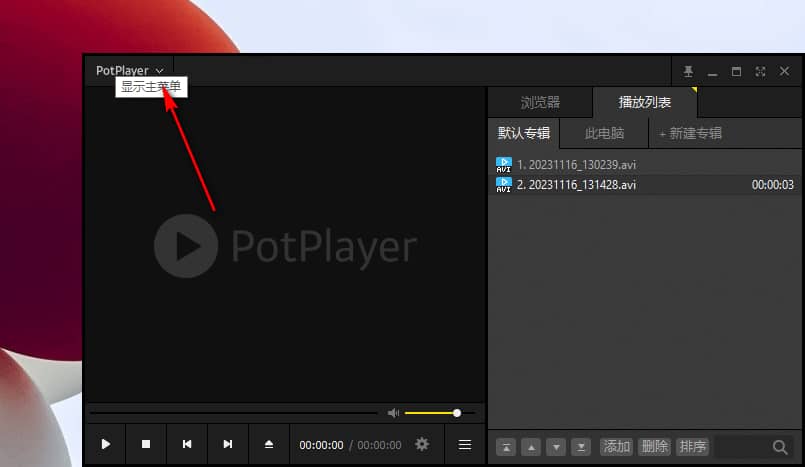Switch PotPlayer to fullscreen mode

click(760, 71)
